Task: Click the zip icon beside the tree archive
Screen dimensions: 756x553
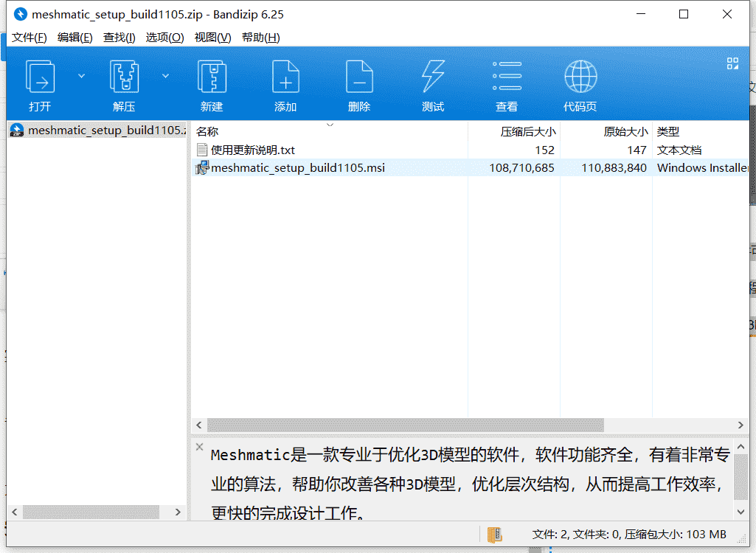Action: coord(17,131)
